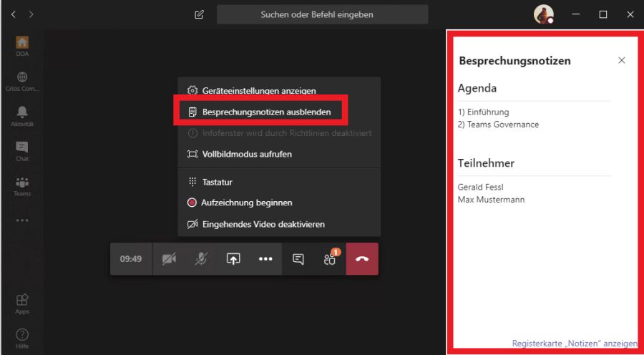Maximize the Teams window

click(x=603, y=15)
